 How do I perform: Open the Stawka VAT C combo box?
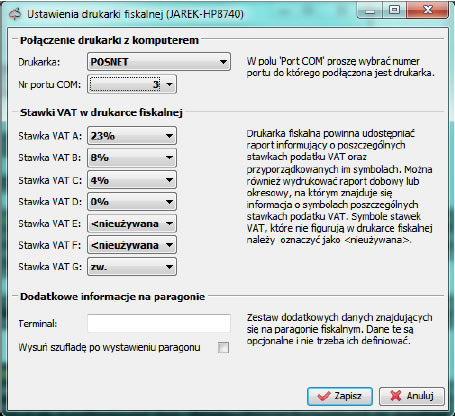click(x=132, y=180)
